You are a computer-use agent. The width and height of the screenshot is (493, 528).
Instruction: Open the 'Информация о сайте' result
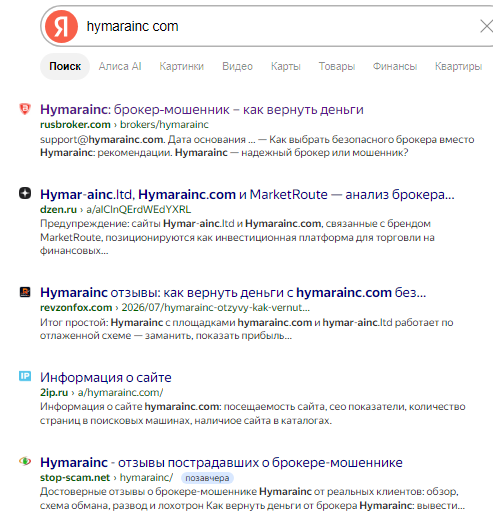(x=106, y=378)
